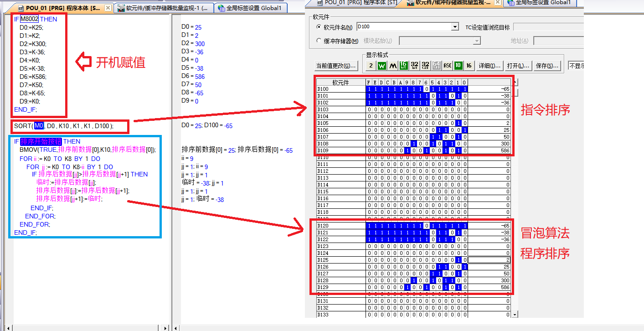This screenshot has height=331, width=644.
Task: Select the bit-and-word M display icon
Action: coord(392,66)
